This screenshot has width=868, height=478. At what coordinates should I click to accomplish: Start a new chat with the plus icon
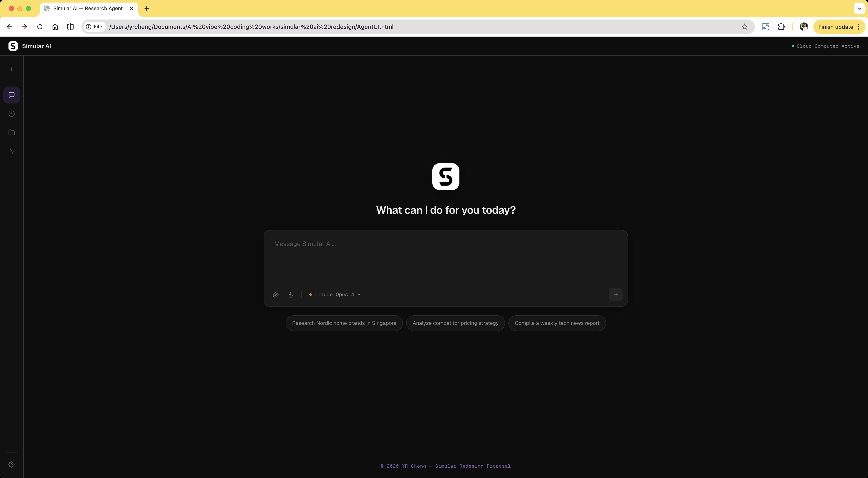click(11, 69)
